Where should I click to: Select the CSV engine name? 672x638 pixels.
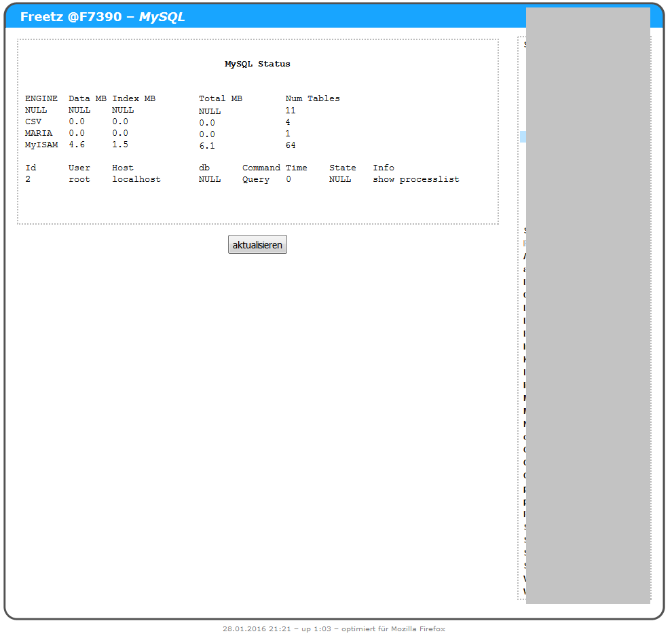point(33,121)
